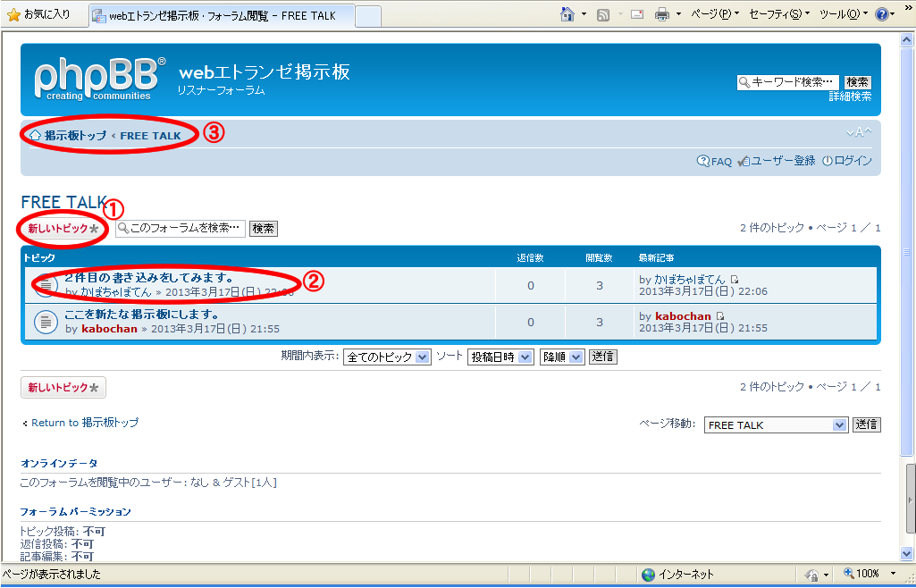
Task: Click the Print icon in toolbar
Action: point(662,14)
